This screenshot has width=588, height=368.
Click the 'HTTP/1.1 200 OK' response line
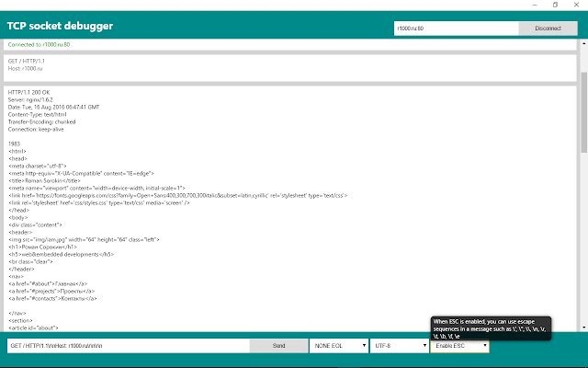click(x=28, y=92)
